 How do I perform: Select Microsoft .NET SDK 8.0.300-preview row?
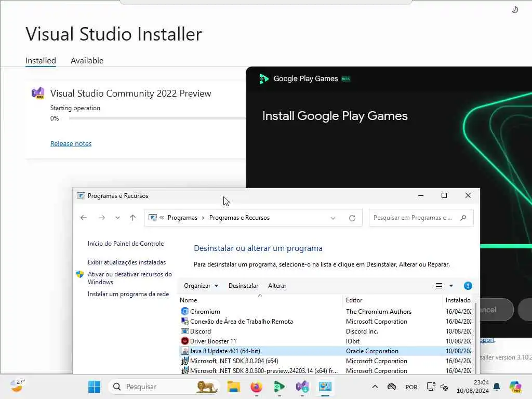(326, 370)
